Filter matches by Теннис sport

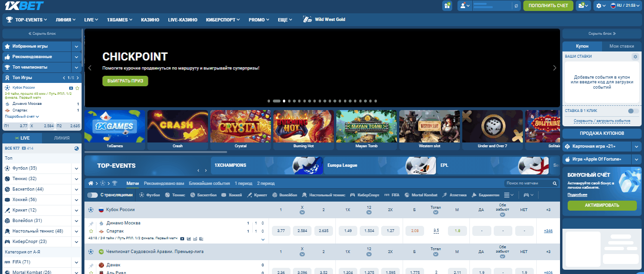175,195
